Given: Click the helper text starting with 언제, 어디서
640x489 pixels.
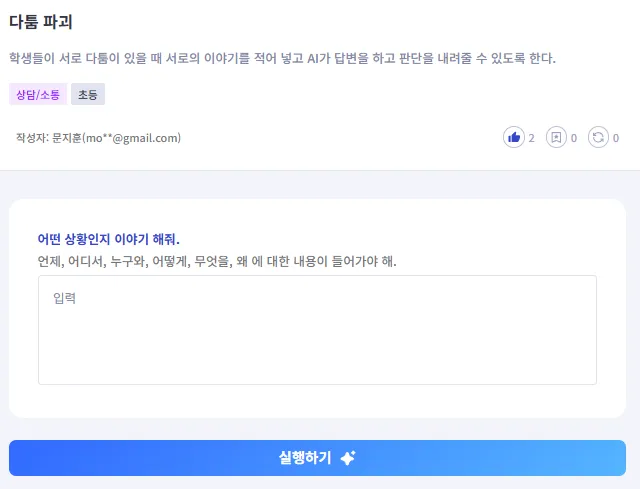Looking at the screenshot, I should [216, 261].
